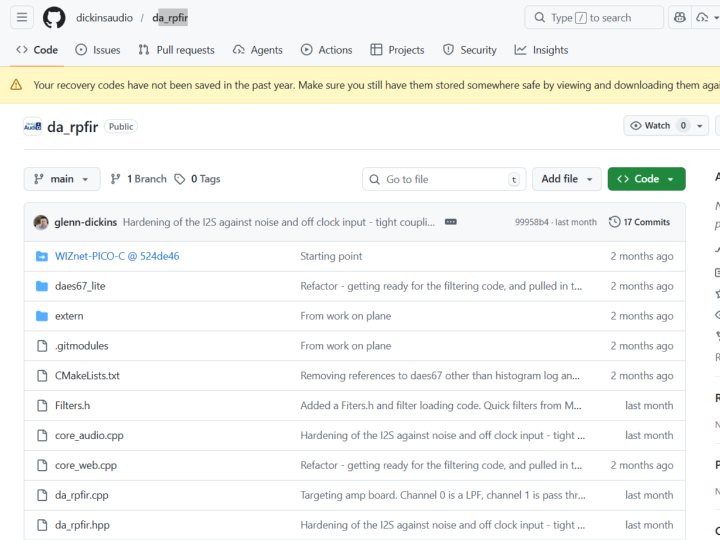
Task: Click the 1 Branch link
Action: pyautogui.click(x=138, y=179)
